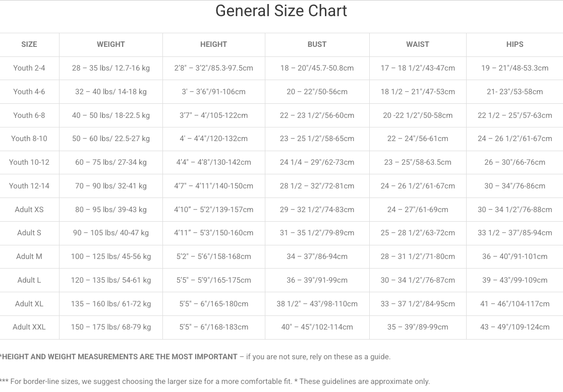Click the Adult M size label
The image size is (563, 392).
pyautogui.click(x=29, y=256)
